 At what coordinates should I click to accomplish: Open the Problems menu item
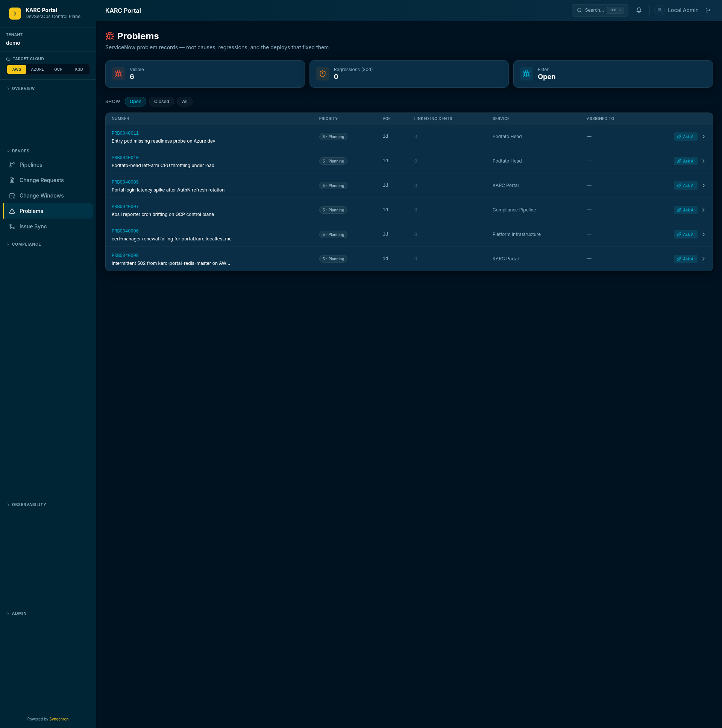pos(48,211)
